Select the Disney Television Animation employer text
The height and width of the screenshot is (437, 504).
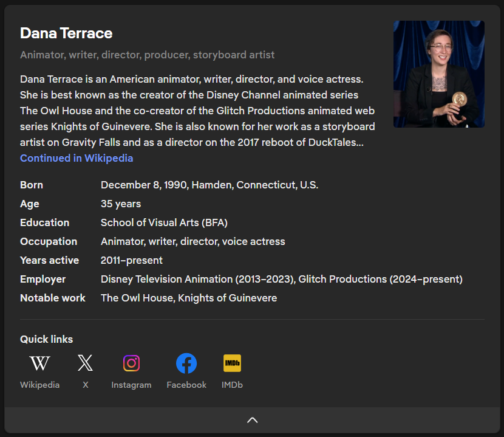point(197,279)
